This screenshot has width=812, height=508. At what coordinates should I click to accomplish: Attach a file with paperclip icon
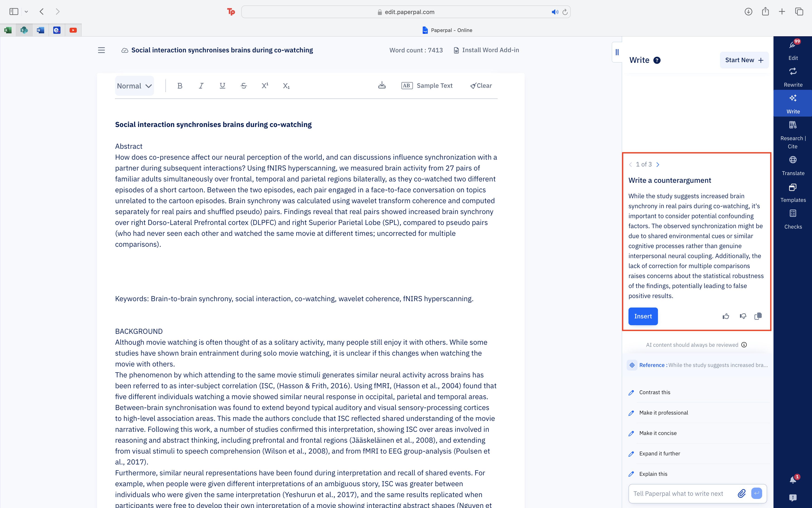click(x=742, y=493)
